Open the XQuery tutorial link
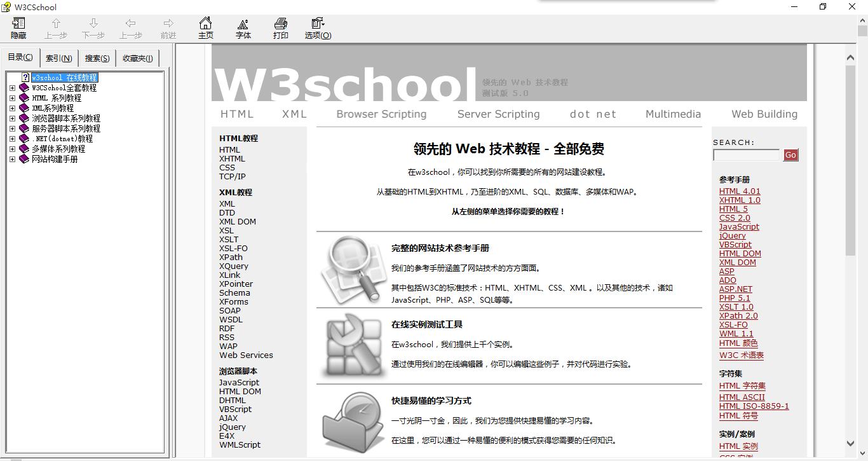This screenshot has height=461, width=868. tap(233, 266)
